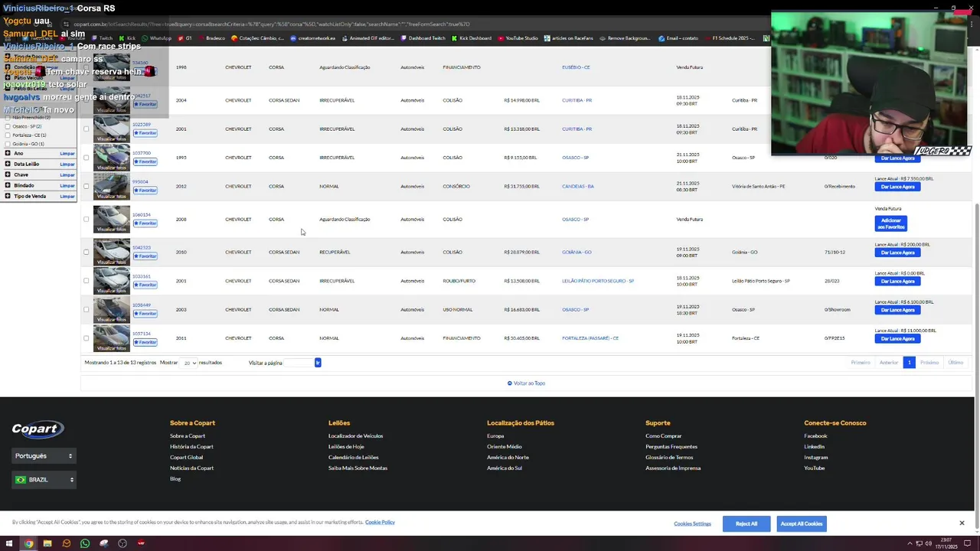Open Chrome from the taskbar
980x551 pixels.
point(28,543)
